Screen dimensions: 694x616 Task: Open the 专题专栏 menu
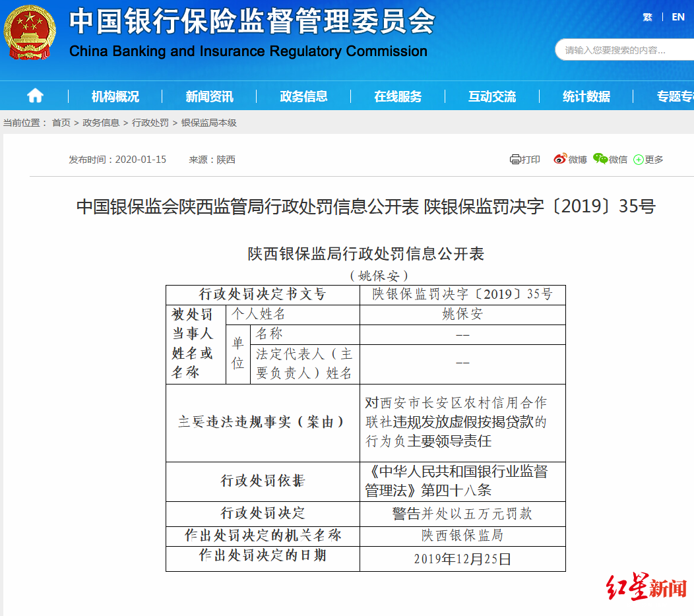coord(676,96)
